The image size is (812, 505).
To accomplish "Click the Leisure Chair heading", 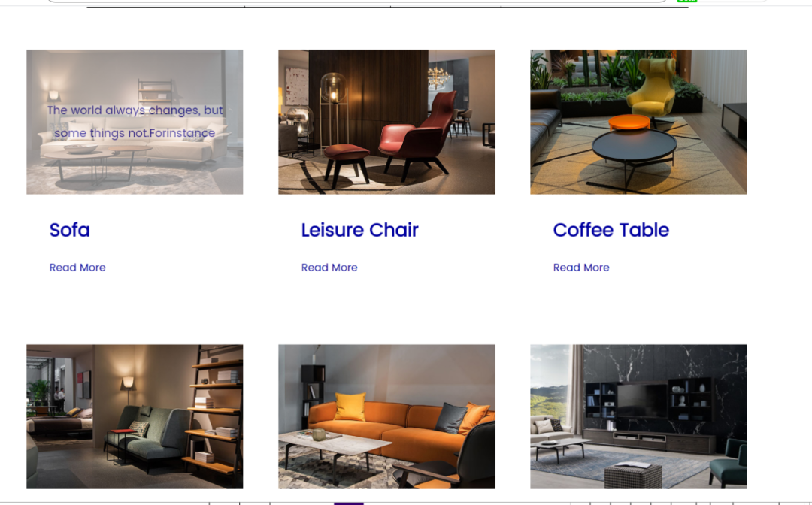I will pyautogui.click(x=360, y=230).
